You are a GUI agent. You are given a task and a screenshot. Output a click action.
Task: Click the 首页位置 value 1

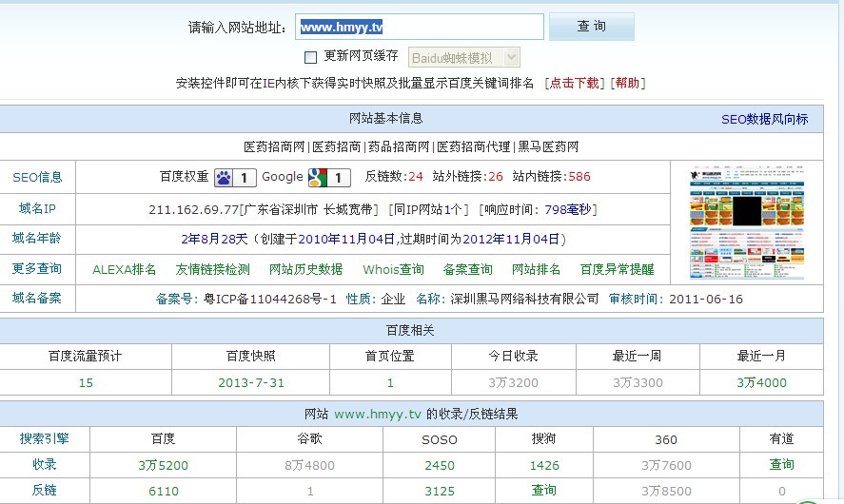click(390, 383)
